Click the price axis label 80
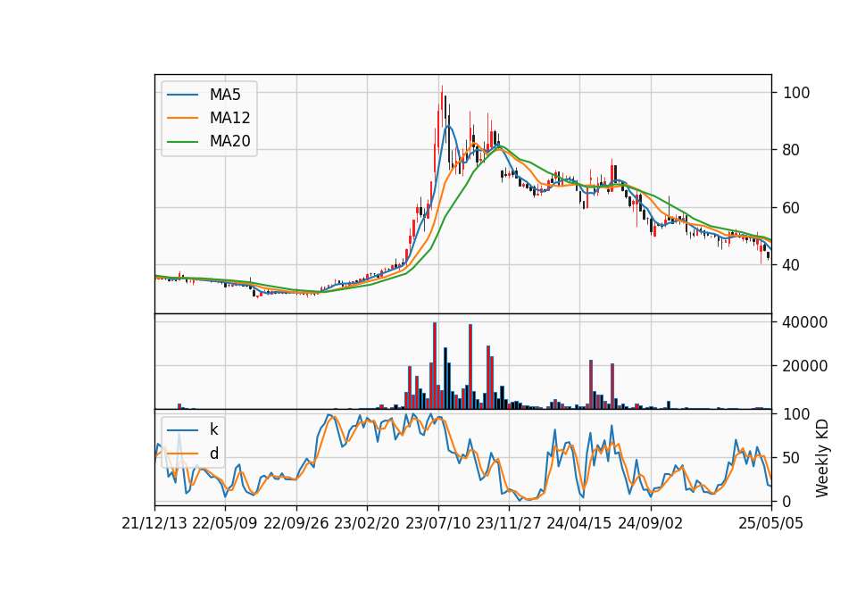This screenshot has width=857, height=616. pyautogui.click(x=792, y=150)
